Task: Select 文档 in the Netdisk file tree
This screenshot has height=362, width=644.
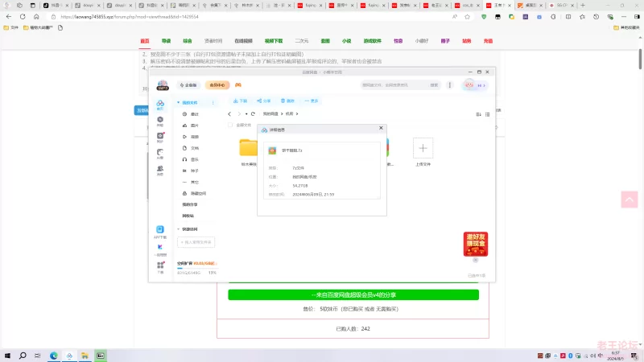Action: coord(195,148)
